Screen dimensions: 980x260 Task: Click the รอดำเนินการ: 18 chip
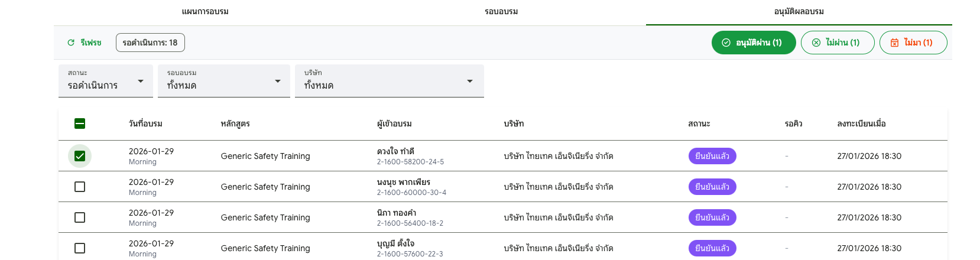pos(150,43)
